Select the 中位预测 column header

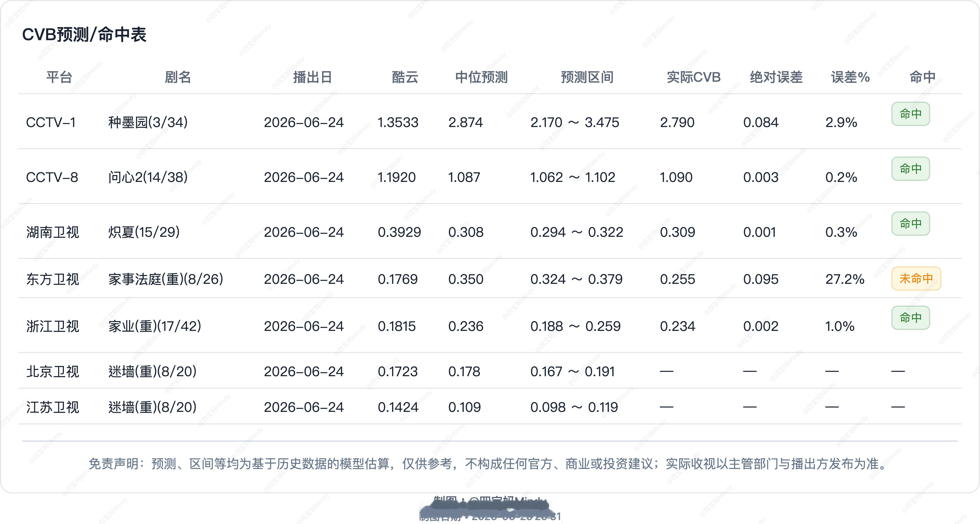click(x=482, y=77)
